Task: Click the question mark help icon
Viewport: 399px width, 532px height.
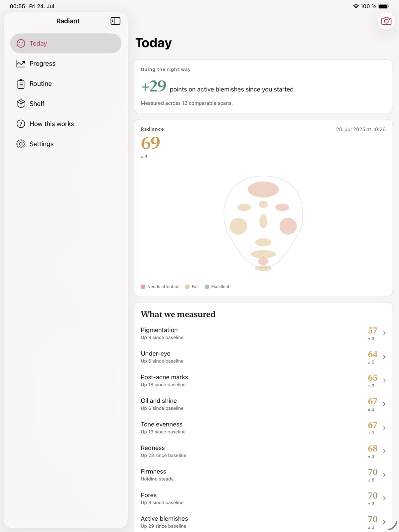Action: click(21, 124)
